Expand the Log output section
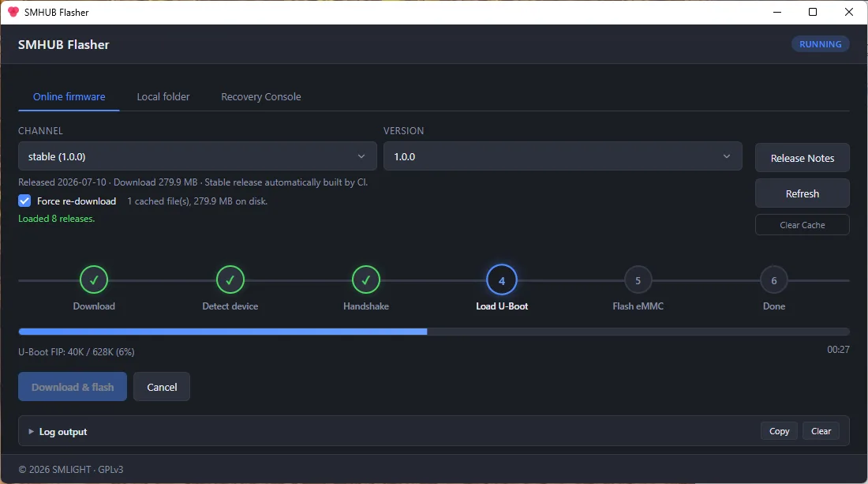 pos(58,431)
